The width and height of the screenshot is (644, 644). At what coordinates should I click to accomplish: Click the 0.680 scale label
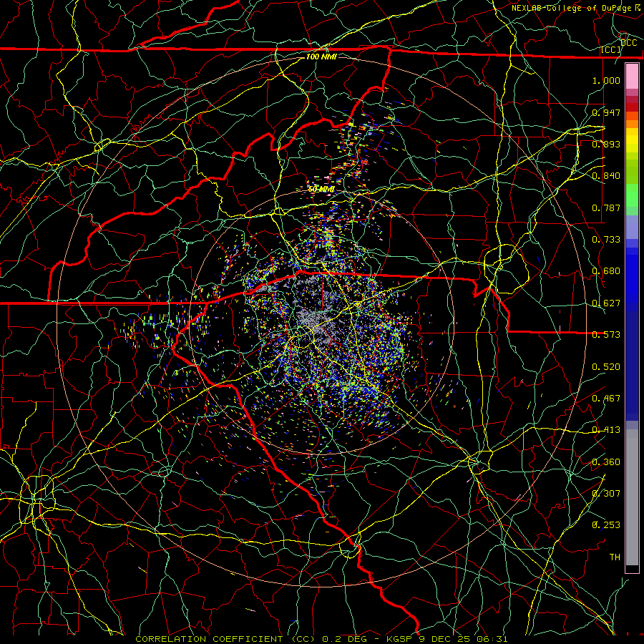(x=606, y=271)
